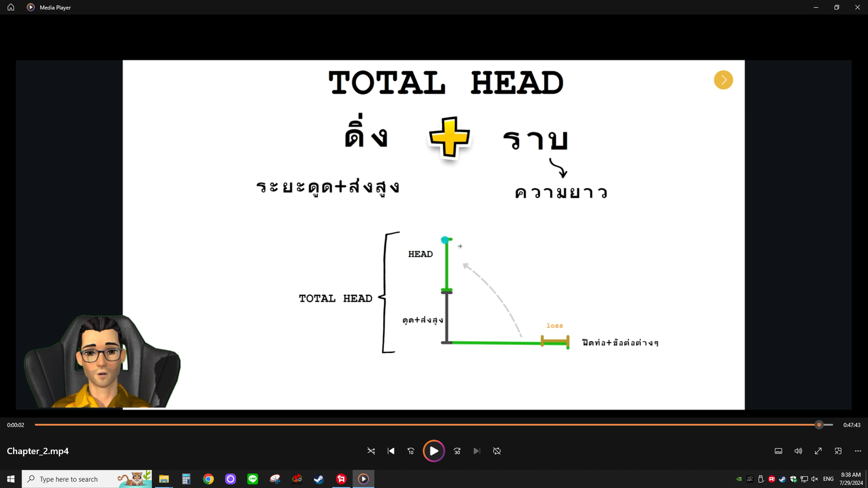Skip to previous track
This screenshot has height=488, width=868.
[391, 451]
